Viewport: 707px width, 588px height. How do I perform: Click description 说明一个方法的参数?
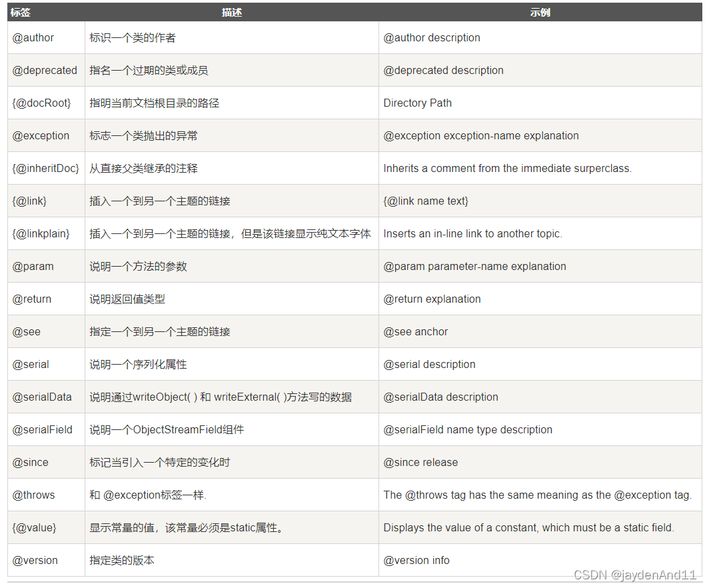point(138,267)
